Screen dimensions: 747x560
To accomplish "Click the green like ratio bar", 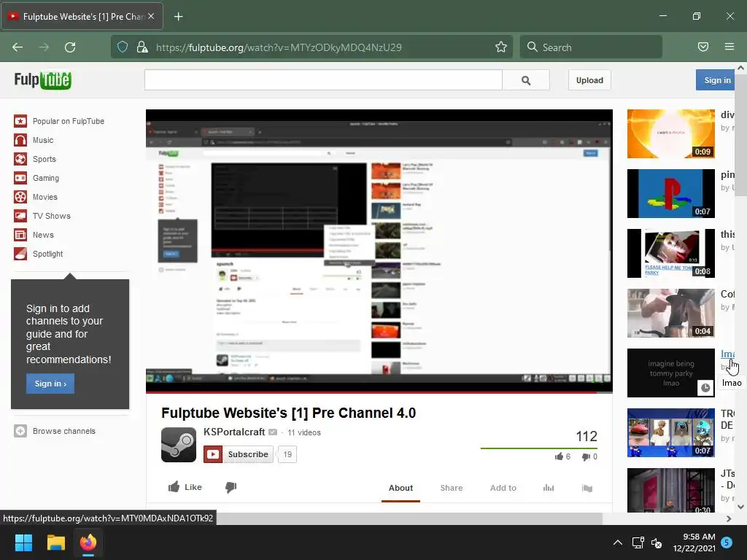I will coord(539,448).
